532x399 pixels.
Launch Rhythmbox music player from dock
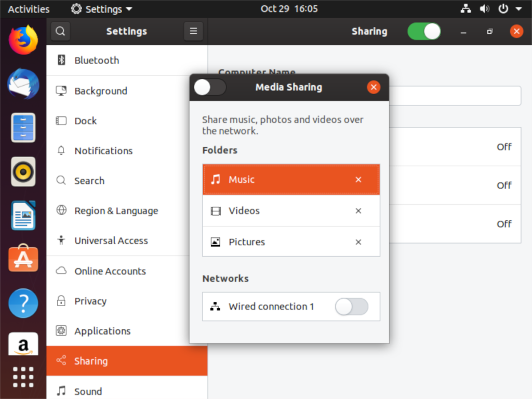(23, 171)
